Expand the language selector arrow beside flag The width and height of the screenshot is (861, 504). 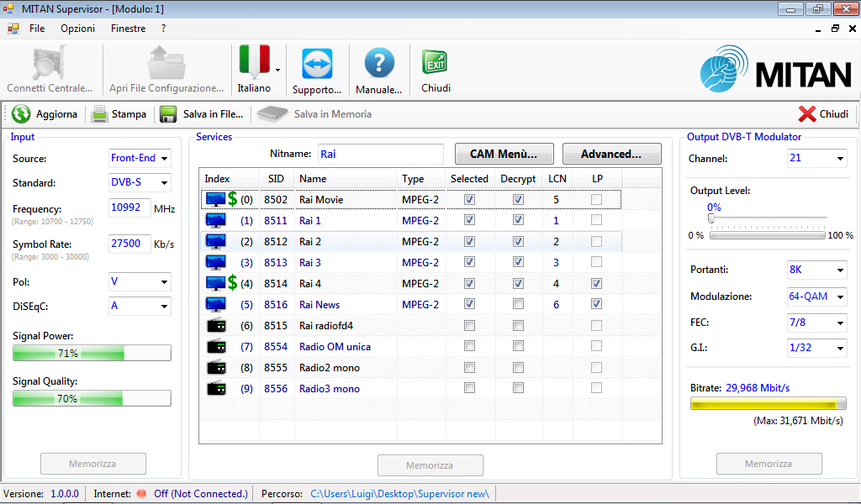pyautogui.click(x=277, y=70)
